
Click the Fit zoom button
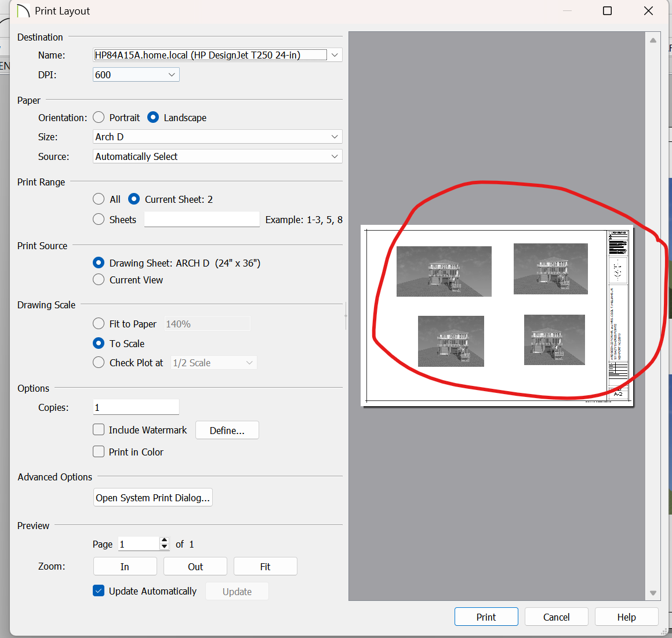[265, 567]
